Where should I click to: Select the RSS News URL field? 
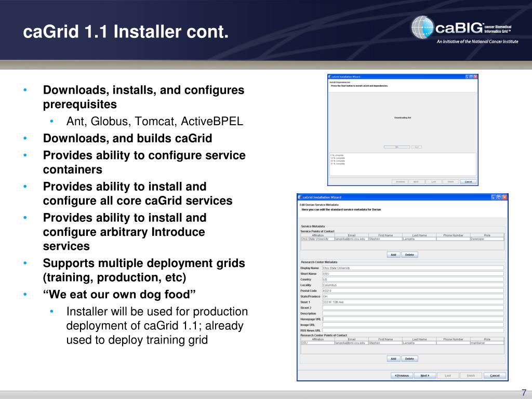click(x=413, y=330)
